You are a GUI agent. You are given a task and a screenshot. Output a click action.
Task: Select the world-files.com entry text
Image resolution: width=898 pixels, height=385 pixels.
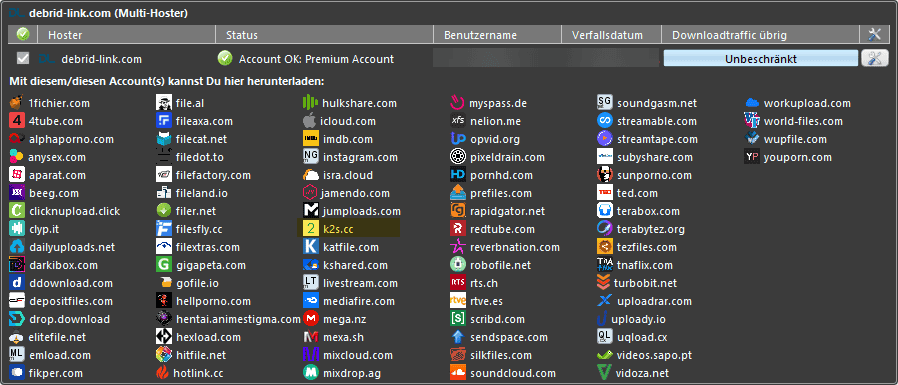click(804, 121)
